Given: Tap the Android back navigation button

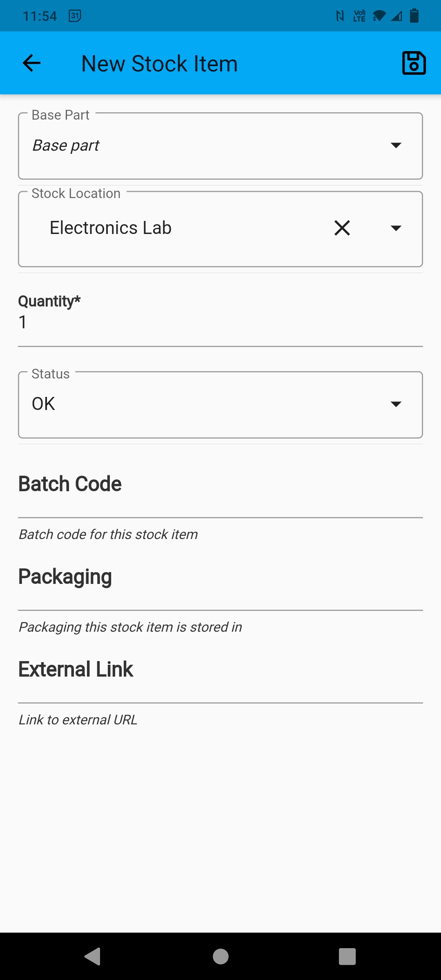Looking at the screenshot, I should [93, 956].
